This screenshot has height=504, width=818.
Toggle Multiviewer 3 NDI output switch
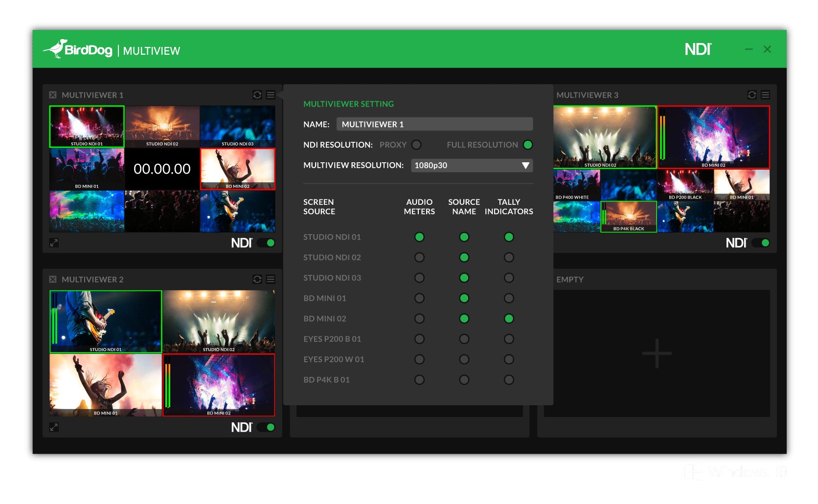pyautogui.click(x=761, y=243)
